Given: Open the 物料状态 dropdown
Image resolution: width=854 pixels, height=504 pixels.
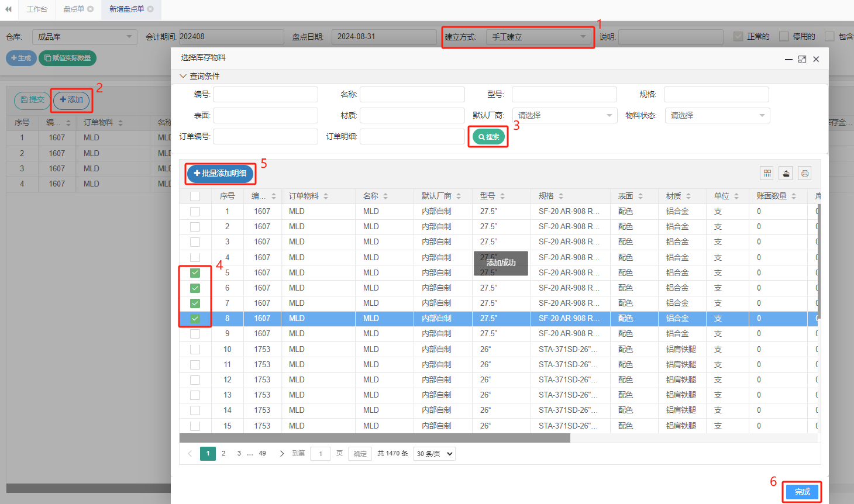Looking at the screenshot, I should (717, 116).
